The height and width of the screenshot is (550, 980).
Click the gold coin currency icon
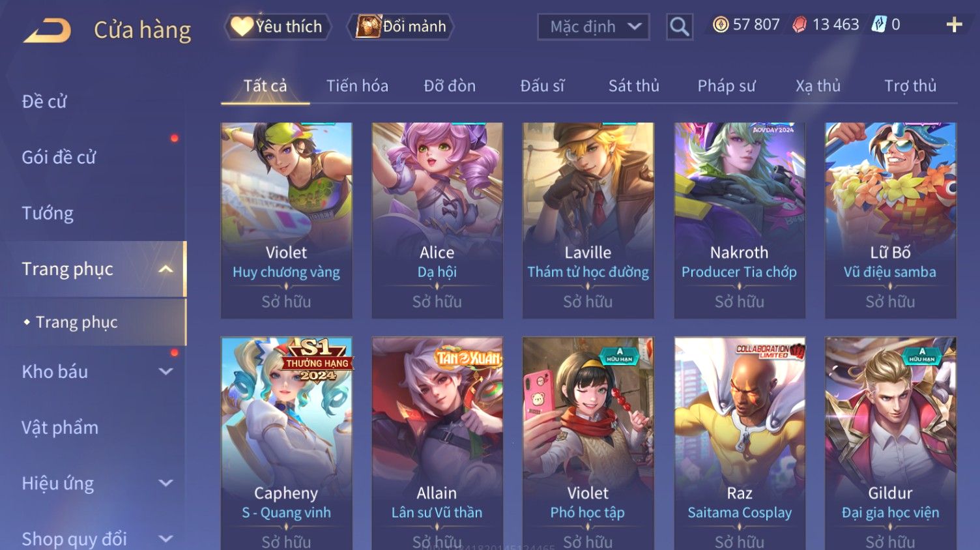[x=721, y=25]
